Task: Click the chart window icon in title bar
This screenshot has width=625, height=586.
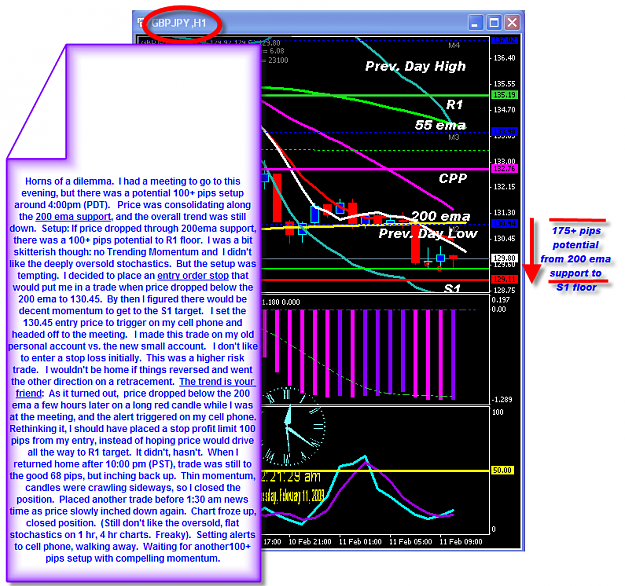Action: pyautogui.click(x=140, y=23)
